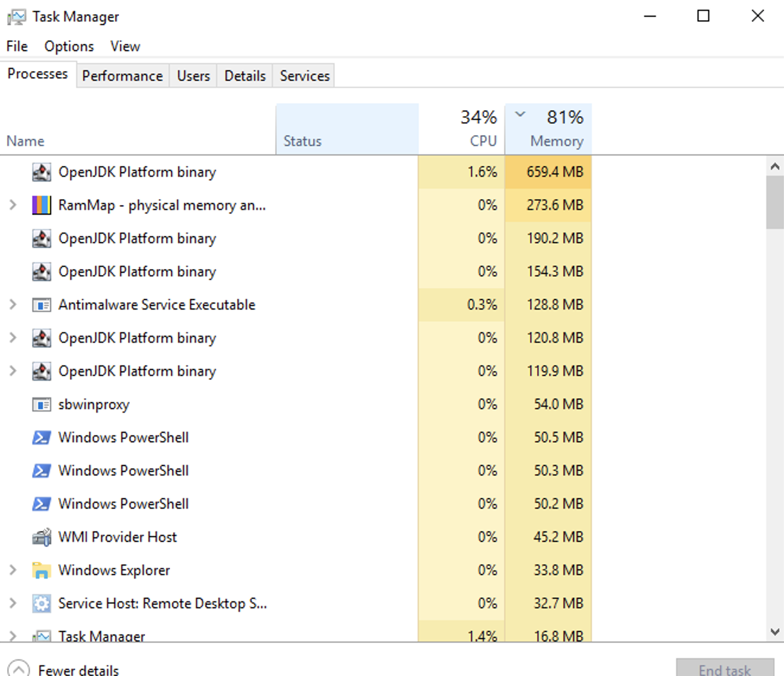Sort by the Name column header

click(138, 129)
